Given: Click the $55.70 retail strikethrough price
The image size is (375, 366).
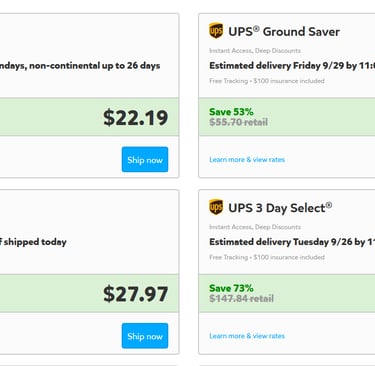Looking at the screenshot, I should pos(238,122).
